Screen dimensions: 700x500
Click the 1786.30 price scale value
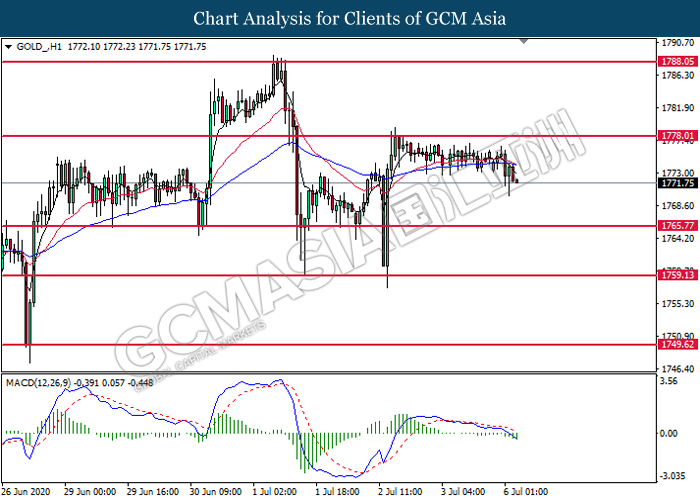(x=678, y=75)
